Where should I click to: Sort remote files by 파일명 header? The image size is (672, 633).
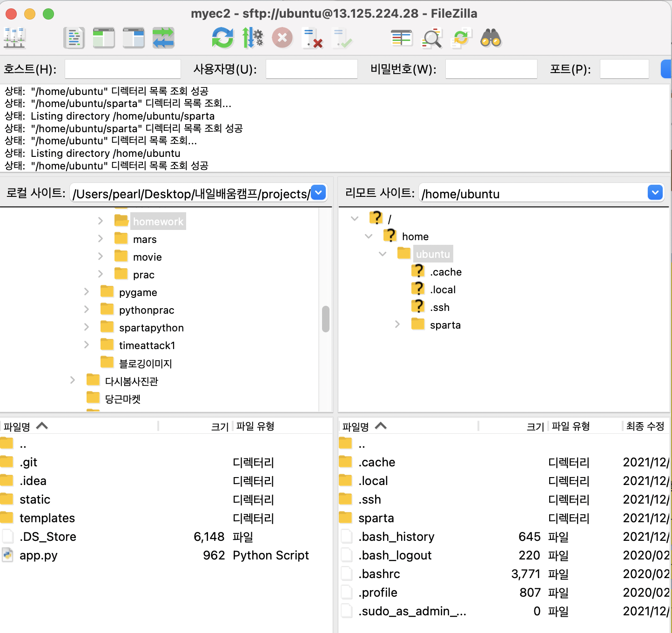point(408,426)
